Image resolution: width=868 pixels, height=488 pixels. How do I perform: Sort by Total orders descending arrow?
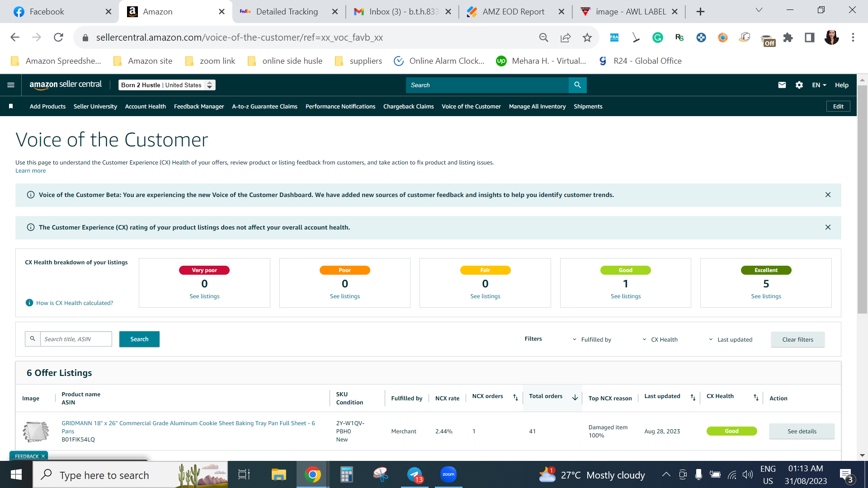[x=575, y=397]
